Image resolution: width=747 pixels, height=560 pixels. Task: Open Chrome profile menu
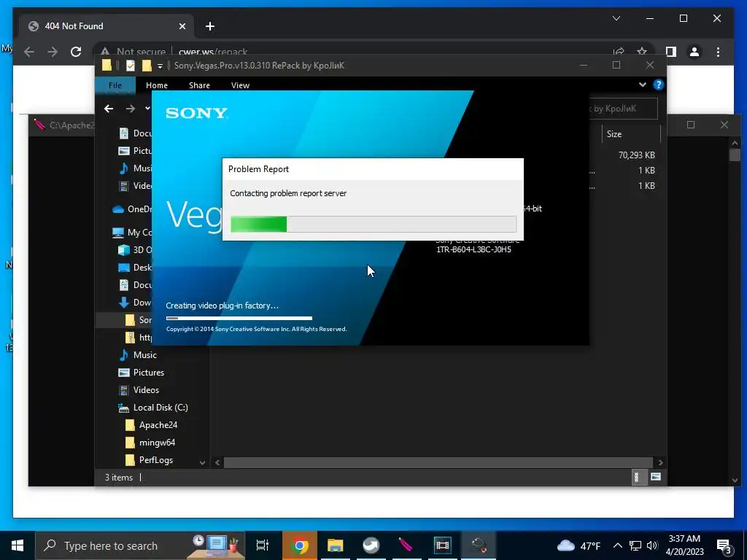click(694, 52)
